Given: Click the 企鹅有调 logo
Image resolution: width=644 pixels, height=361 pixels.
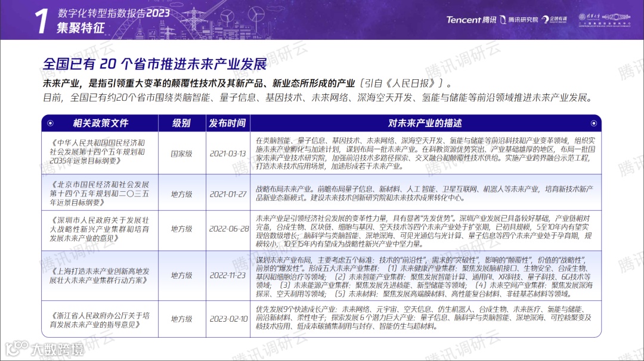Looking at the screenshot, I should pyautogui.click(x=555, y=19).
